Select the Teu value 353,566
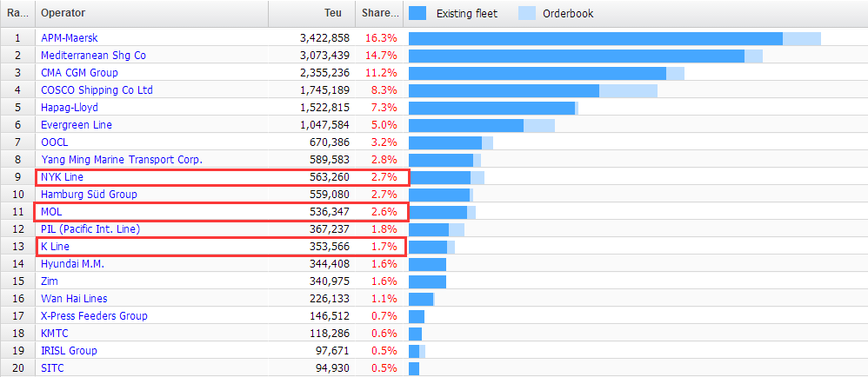The image size is (868, 377). 330,247
